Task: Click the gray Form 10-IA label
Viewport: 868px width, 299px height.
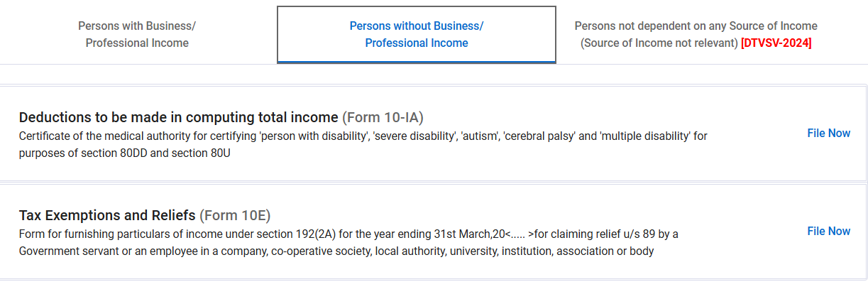Action: click(x=383, y=117)
